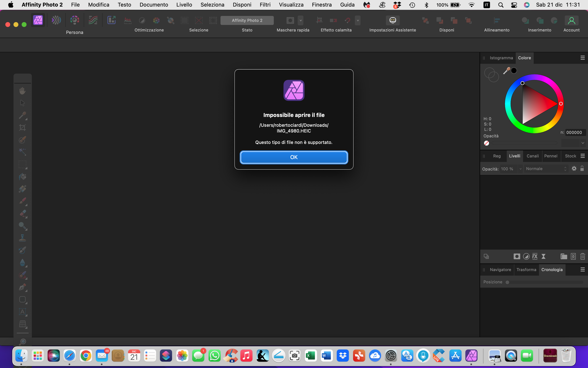
Task: Open Spotlight search in menu bar
Action: point(501,5)
